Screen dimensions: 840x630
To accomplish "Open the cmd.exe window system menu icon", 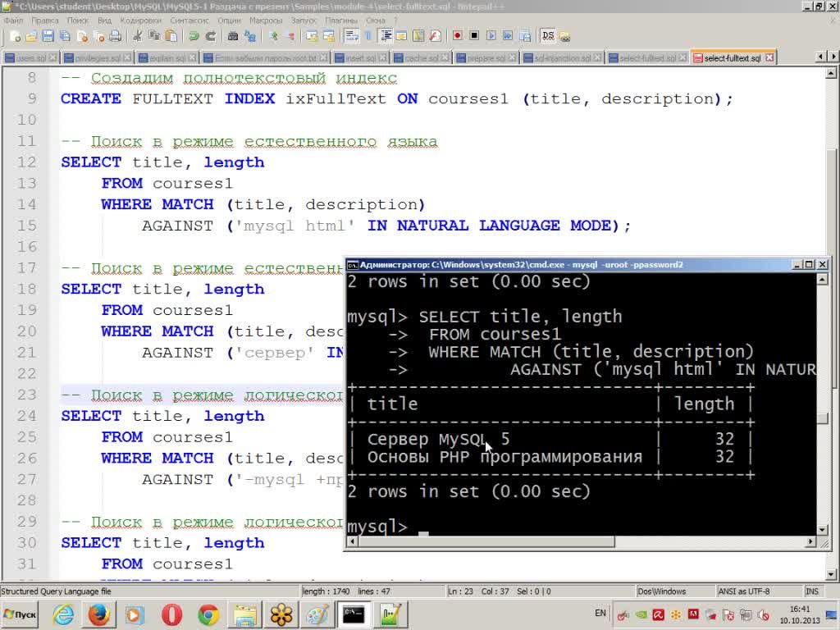I will click(x=353, y=265).
